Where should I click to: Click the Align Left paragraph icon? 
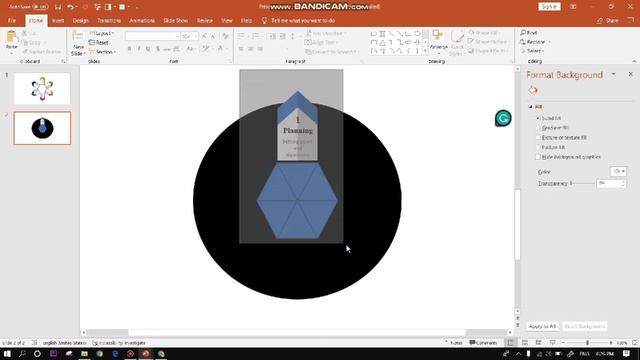241,49
